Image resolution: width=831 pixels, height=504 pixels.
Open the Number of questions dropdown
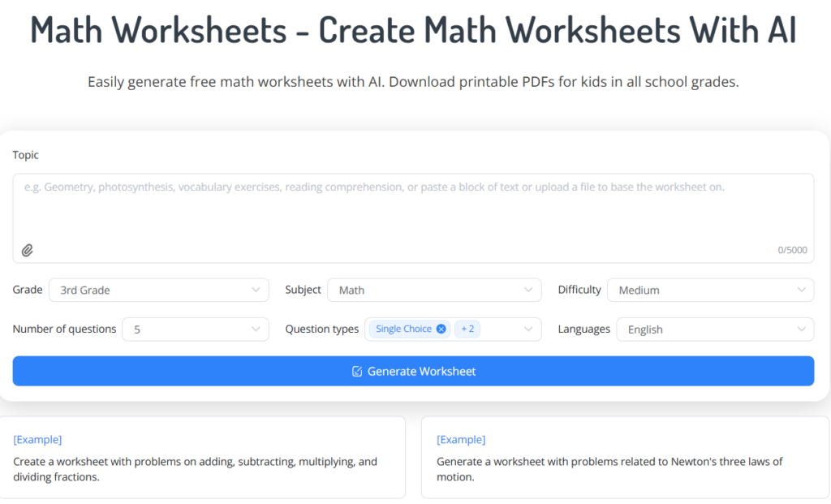click(195, 329)
